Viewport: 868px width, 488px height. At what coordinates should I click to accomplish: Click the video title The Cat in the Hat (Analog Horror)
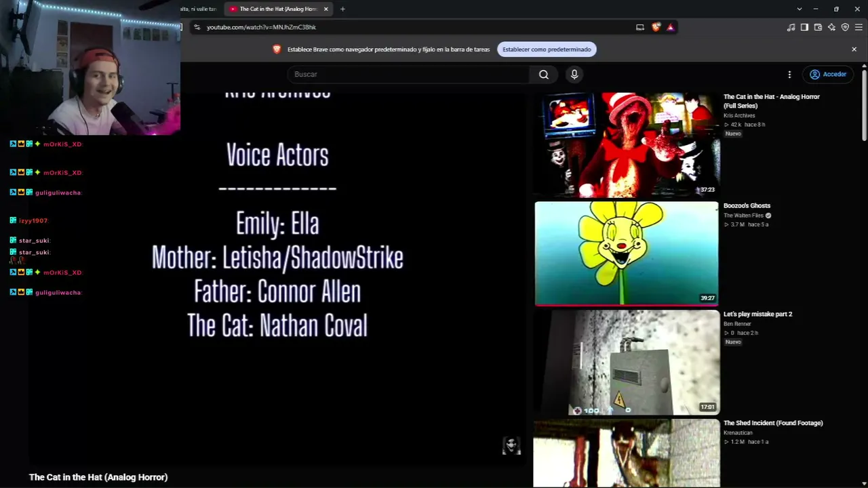coord(98,477)
